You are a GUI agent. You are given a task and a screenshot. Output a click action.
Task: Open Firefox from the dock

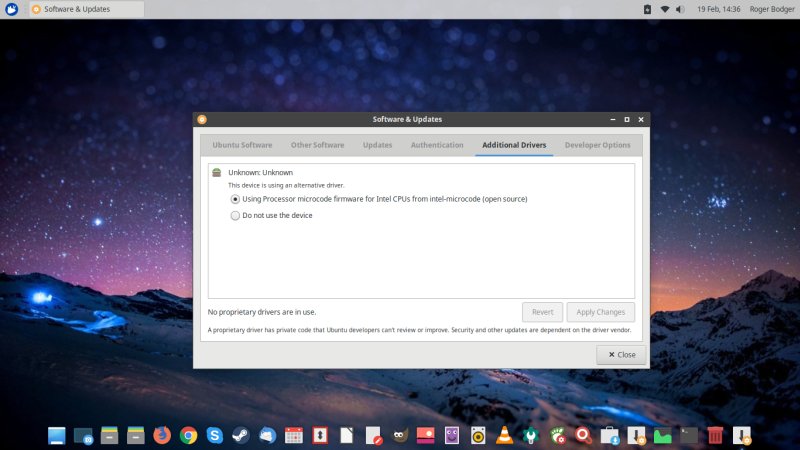pos(162,435)
